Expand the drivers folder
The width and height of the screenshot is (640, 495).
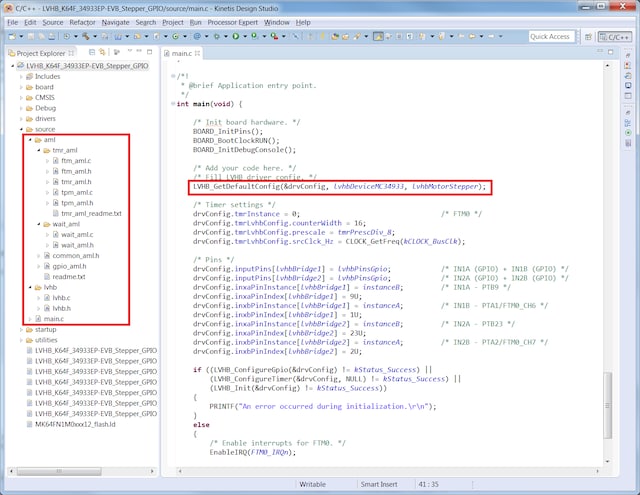pyautogui.click(x=22, y=118)
